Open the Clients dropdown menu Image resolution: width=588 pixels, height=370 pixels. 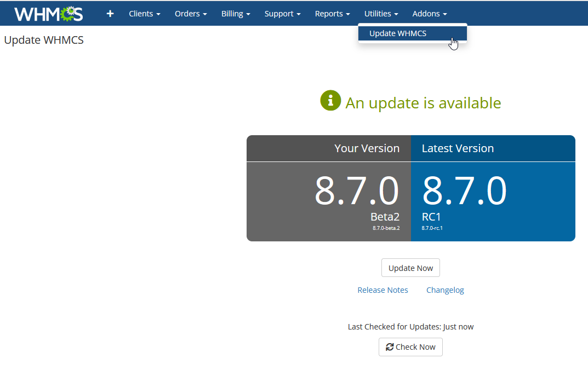click(x=144, y=14)
